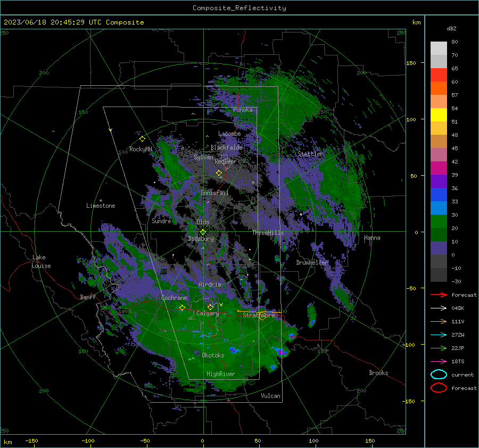Click the Drumheller town label
Viewport: 479px width, 448px height.
pos(312,263)
